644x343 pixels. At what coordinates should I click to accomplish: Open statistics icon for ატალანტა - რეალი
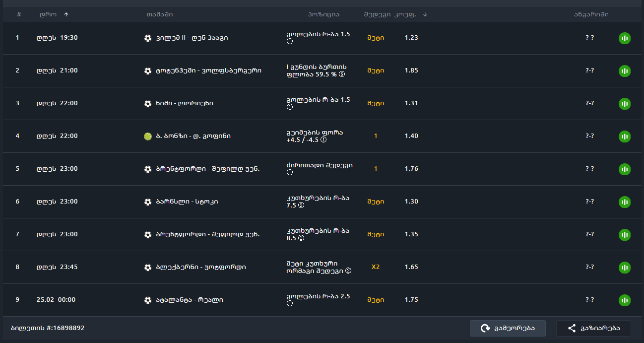[x=625, y=300]
